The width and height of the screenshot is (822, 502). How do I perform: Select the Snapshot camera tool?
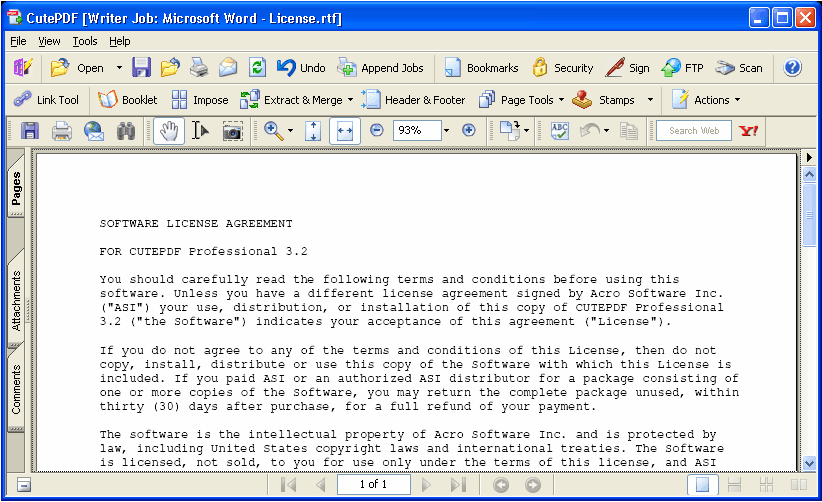point(232,130)
